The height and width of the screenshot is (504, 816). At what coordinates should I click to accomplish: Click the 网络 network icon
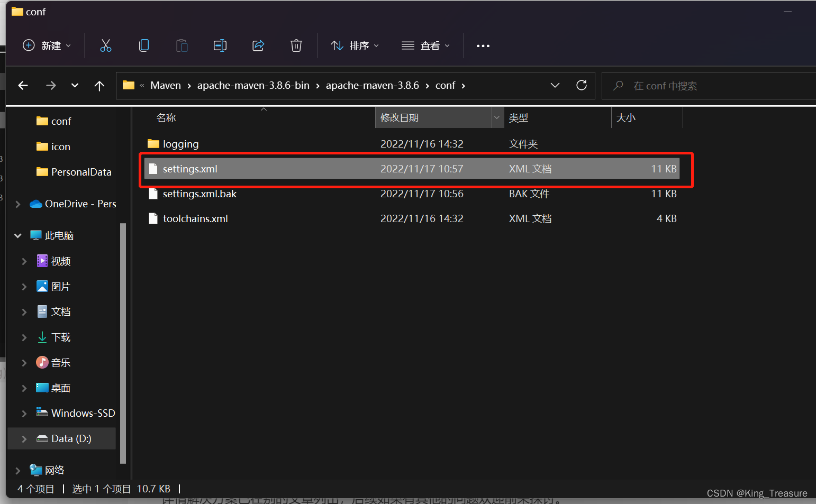point(36,470)
